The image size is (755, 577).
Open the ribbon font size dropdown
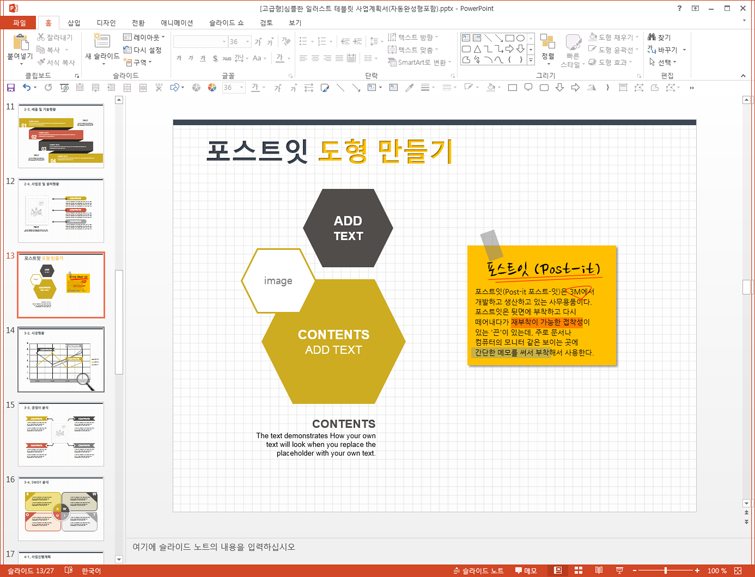(247, 41)
